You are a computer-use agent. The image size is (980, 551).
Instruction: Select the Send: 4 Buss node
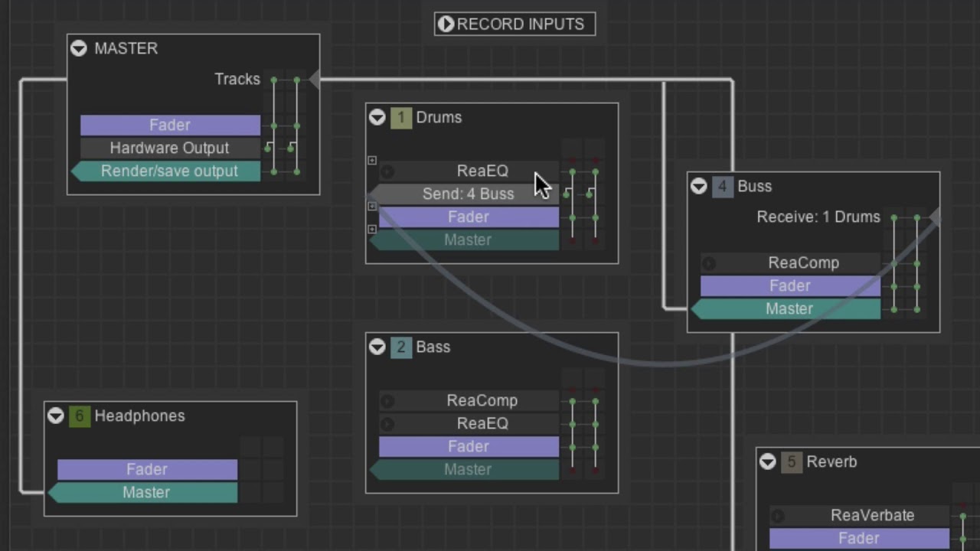click(x=464, y=194)
